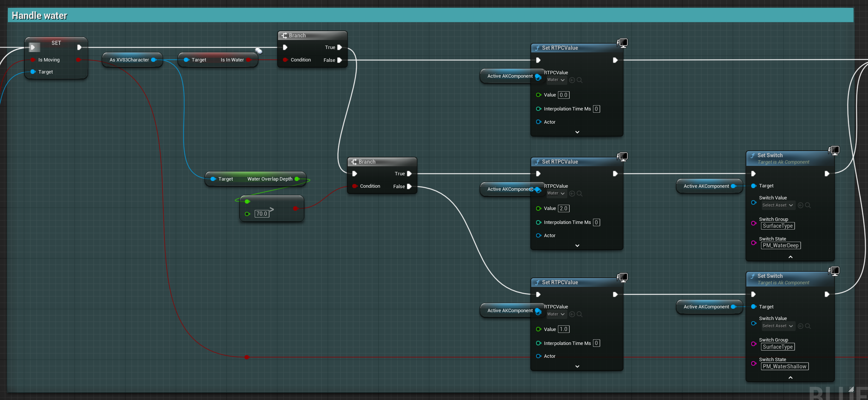Click the red reroute node on Is Moving wire

click(x=247, y=357)
